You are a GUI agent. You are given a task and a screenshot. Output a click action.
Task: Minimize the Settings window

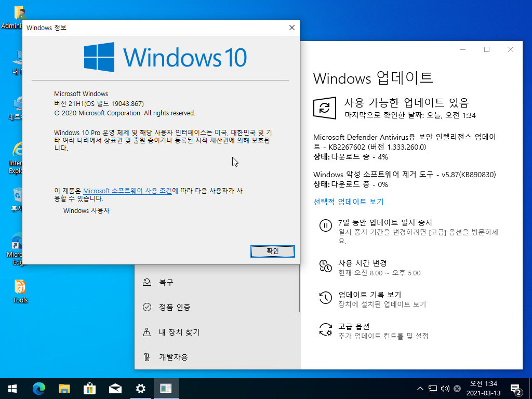point(463,49)
